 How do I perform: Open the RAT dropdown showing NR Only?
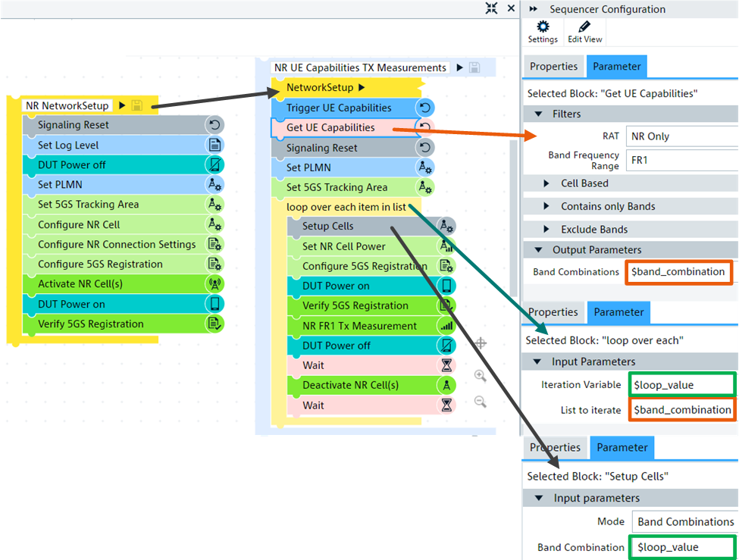pyautogui.click(x=681, y=136)
